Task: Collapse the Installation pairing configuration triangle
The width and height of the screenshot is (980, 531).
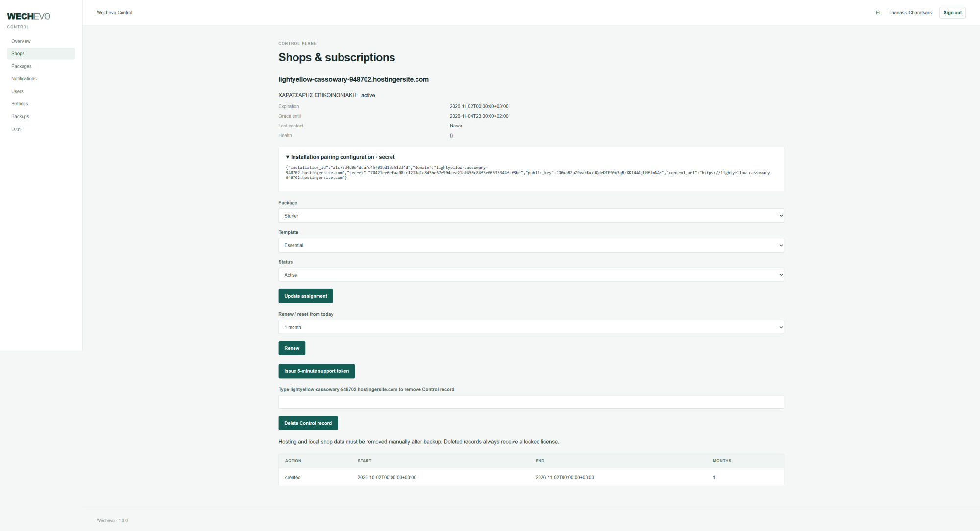Action: click(288, 157)
